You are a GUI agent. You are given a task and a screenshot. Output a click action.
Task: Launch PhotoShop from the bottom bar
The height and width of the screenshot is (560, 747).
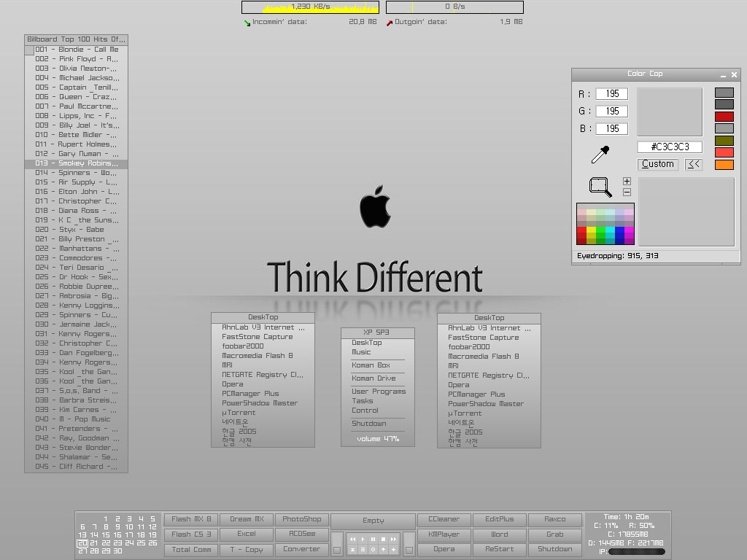(301, 519)
